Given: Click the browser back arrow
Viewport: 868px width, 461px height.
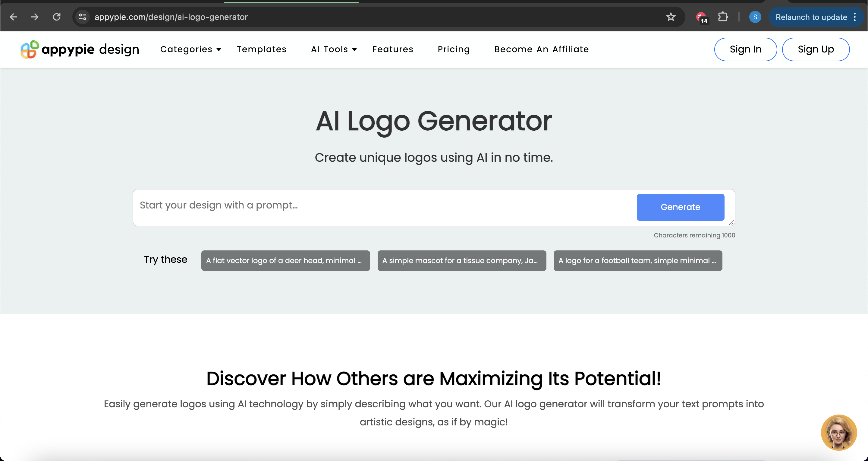Looking at the screenshot, I should (14, 17).
